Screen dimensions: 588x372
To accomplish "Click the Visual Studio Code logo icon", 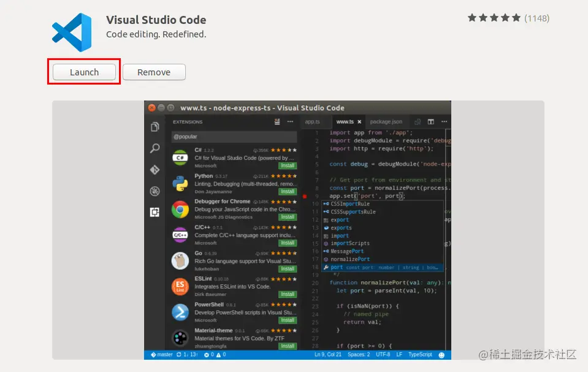I will pos(72,32).
